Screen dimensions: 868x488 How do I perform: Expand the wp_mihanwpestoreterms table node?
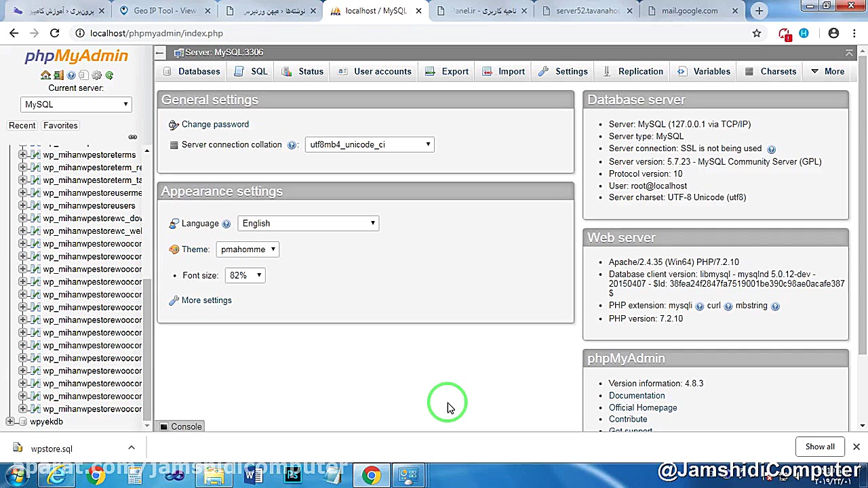[x=22, y=155]
